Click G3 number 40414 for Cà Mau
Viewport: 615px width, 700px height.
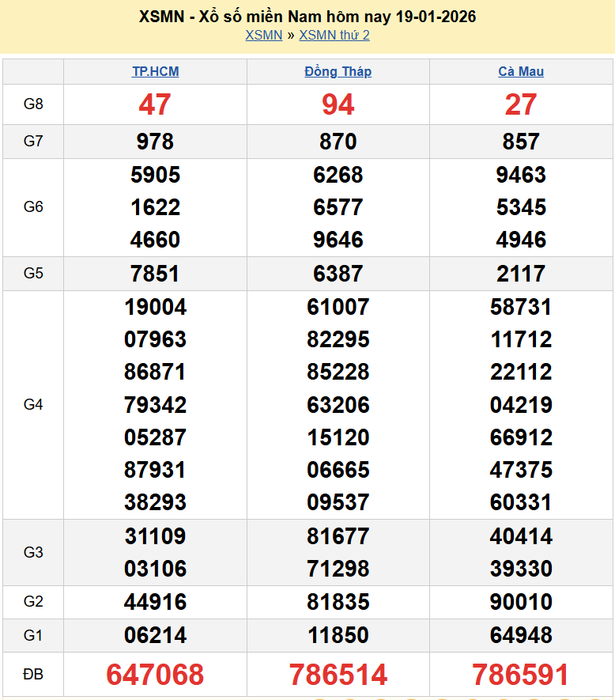click(x=521, y=536)
